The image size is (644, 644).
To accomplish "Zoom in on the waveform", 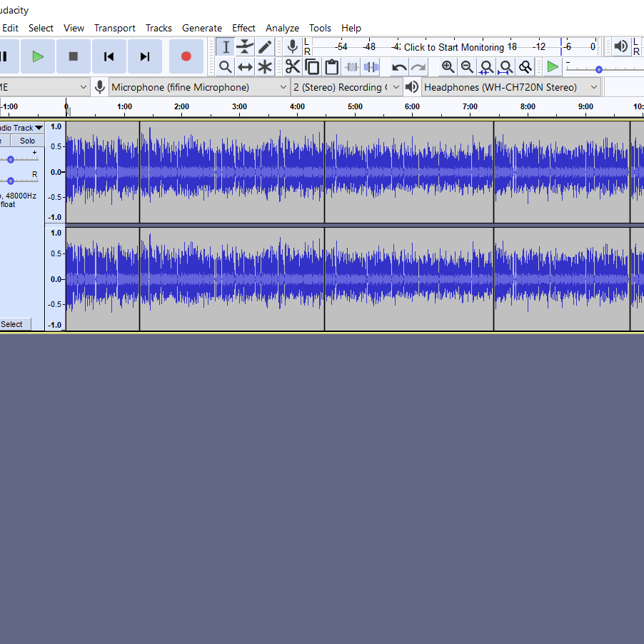I will coord(448,67).
